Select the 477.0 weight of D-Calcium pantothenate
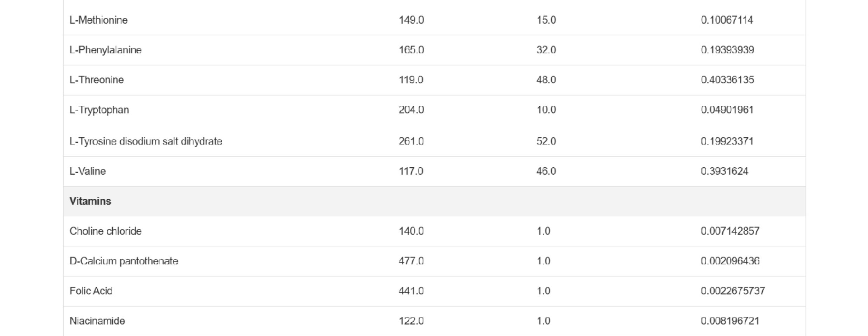Screen dimensions: 868x336 [411, 261]
